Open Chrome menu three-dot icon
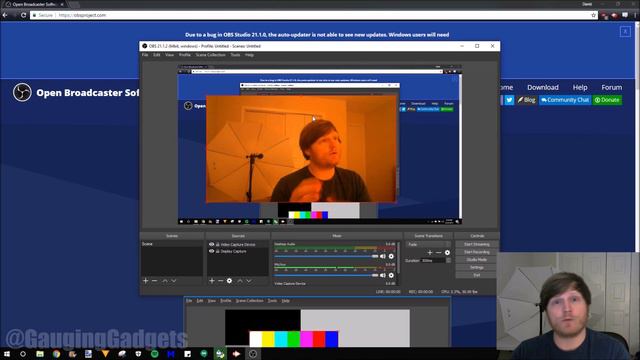Screen dimensions: 640x360 pyautogui.click(x=636, y=15)
